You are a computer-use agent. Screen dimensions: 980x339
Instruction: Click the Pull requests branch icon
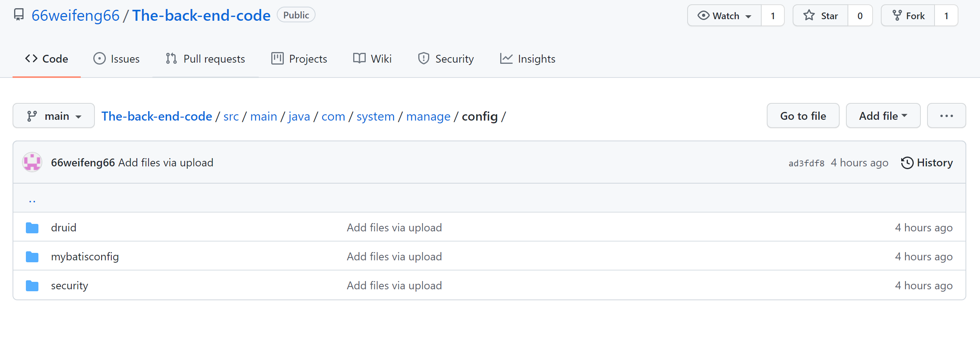tap(171, 59)
